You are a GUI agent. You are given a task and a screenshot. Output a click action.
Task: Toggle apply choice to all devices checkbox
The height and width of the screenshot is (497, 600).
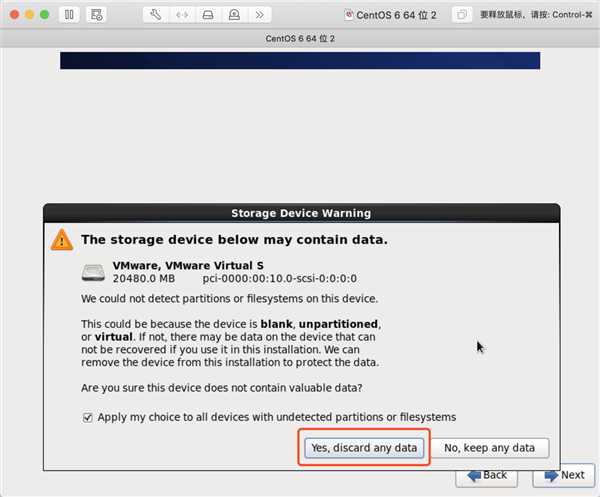pyautogui.click(x=87, y=417)
